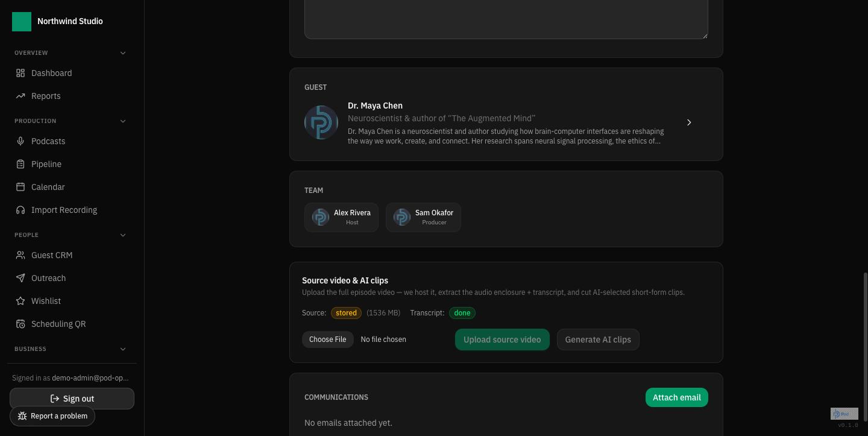Viewport: 868px width, 436px height.
Task: Go to Reports page
Action: (x=72, y=96)
